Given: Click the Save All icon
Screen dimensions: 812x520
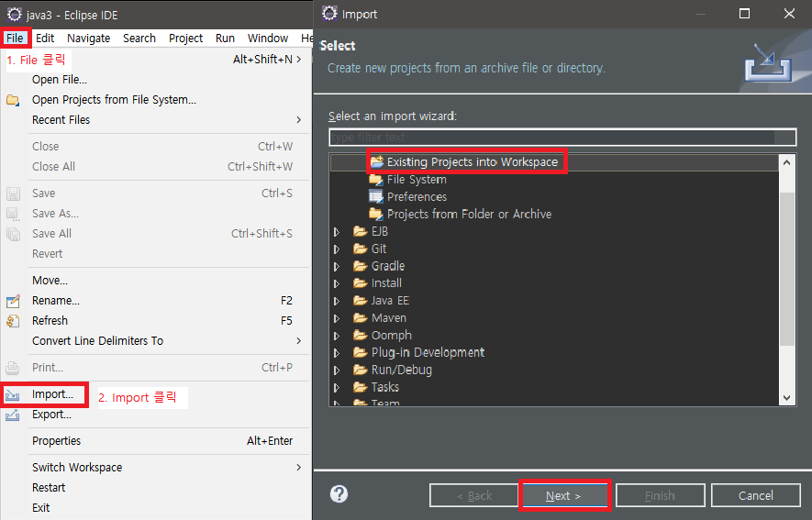Looking at the screenshot, I should (13, 234).
